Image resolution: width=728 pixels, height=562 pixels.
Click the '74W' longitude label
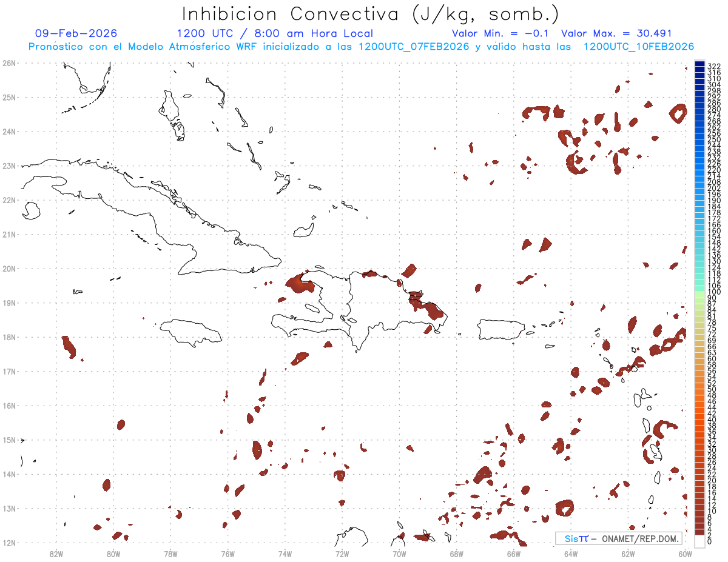[285, 553]
